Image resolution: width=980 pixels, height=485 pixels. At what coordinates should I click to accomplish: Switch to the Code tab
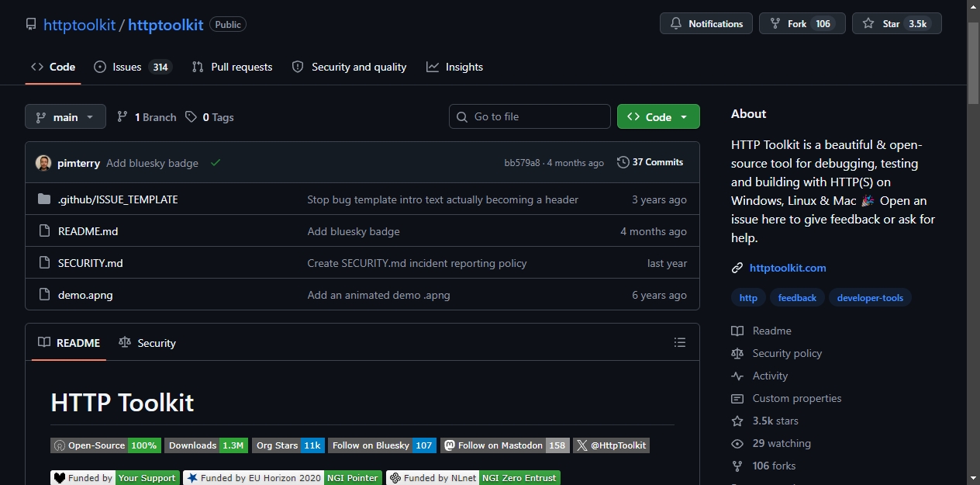[53, 67]
